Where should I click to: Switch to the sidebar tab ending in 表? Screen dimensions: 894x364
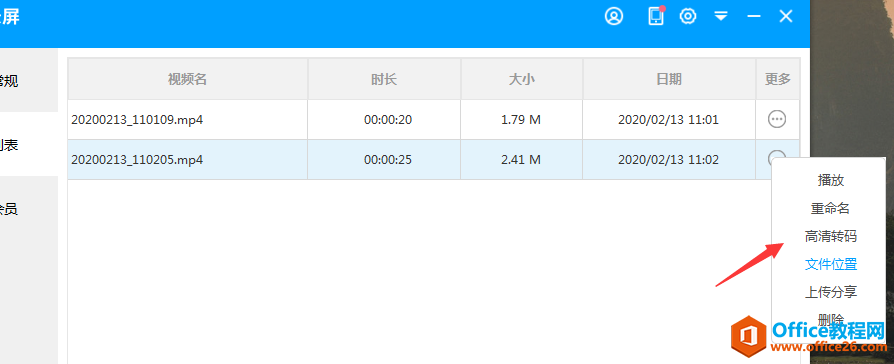29,144
